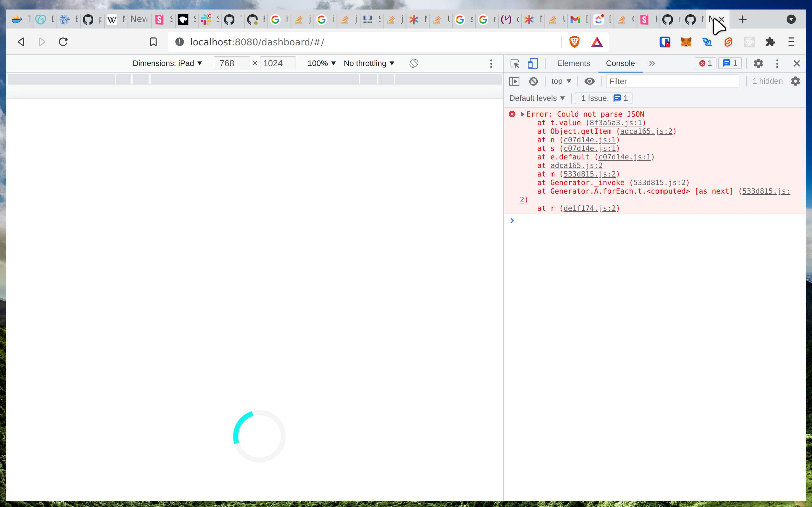
Task: Select the Console tab
Action: [620, 63]
